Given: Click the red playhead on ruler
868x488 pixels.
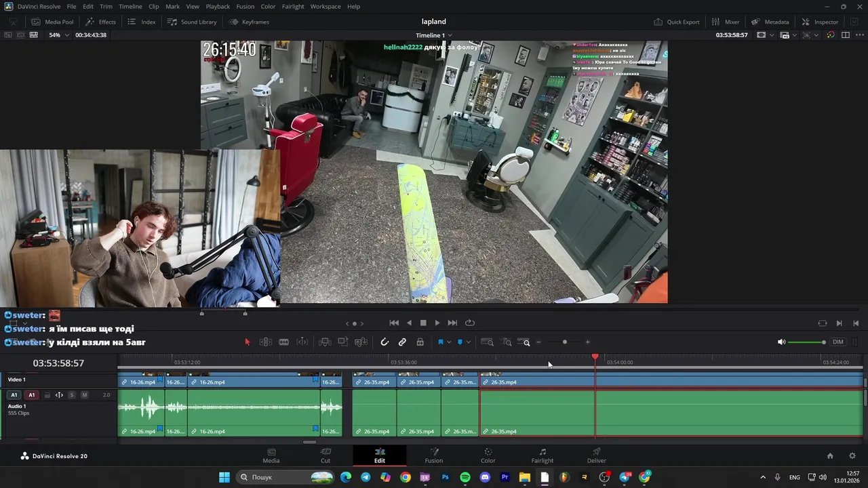Looking at the screenshot, I should [x=595, y=357].
